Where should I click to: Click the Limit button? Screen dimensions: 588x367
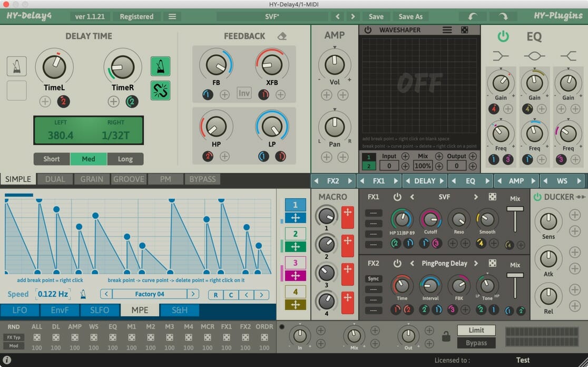[x=476, y=330]
